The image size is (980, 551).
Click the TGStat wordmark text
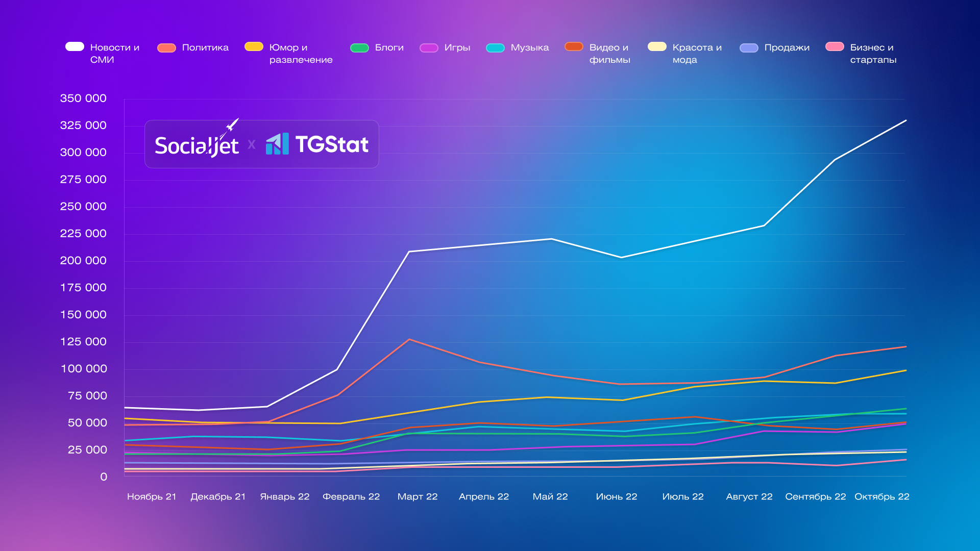coord(332,144)
